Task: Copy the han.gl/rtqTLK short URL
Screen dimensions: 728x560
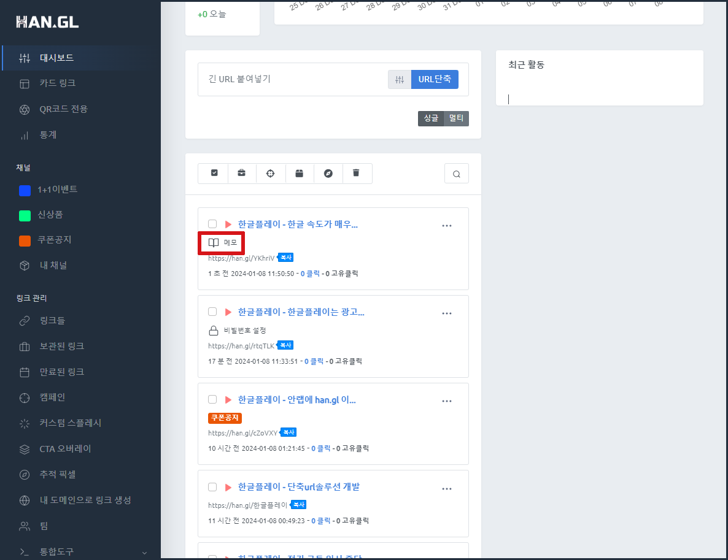Action: (x=285, y=345)
